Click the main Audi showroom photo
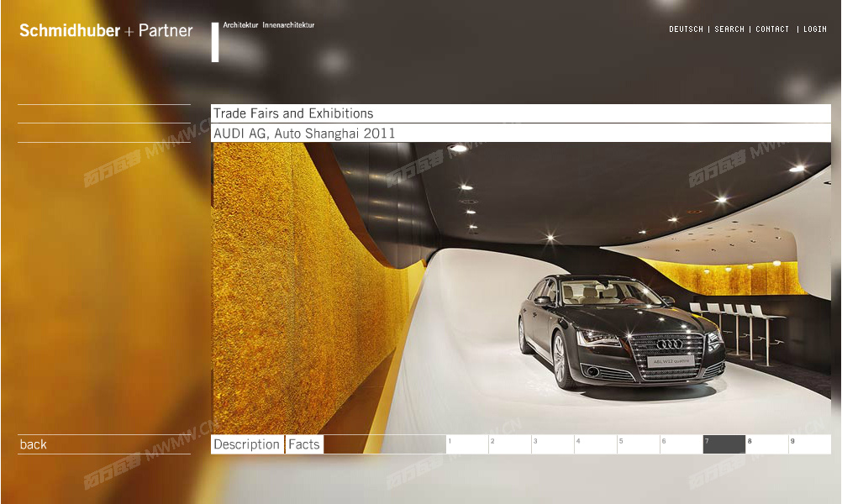The width and height of the screenshot is (842, 504). click(521, 288)
